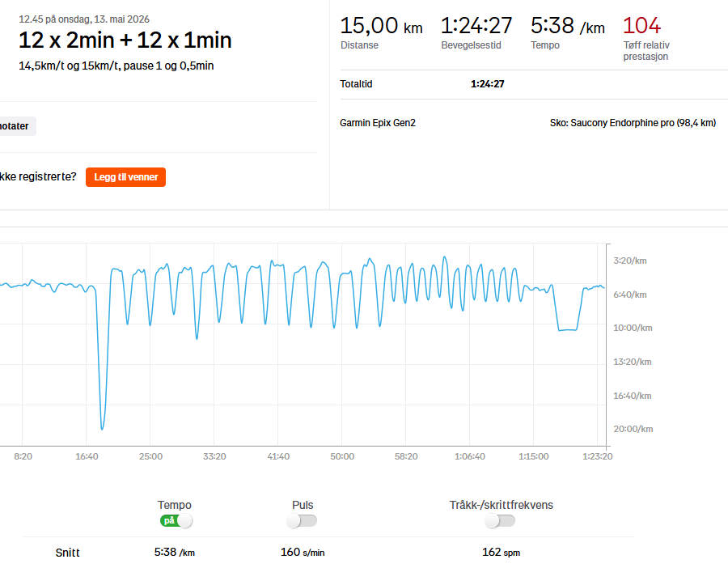Open the Saucony Endorphine pro shoe link
This screenshot has width=728, height=568.
point(633,123)
